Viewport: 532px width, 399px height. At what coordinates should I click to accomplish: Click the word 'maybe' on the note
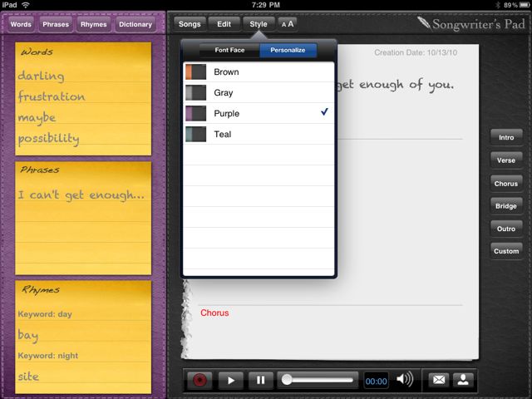pyautogui.click(x=37, y=118)
